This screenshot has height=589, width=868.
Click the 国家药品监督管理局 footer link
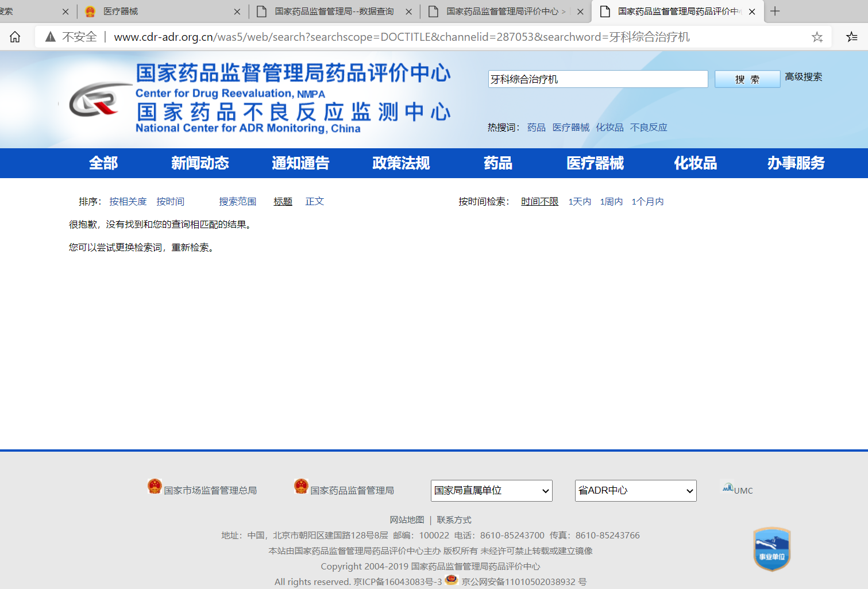[352, 491]
